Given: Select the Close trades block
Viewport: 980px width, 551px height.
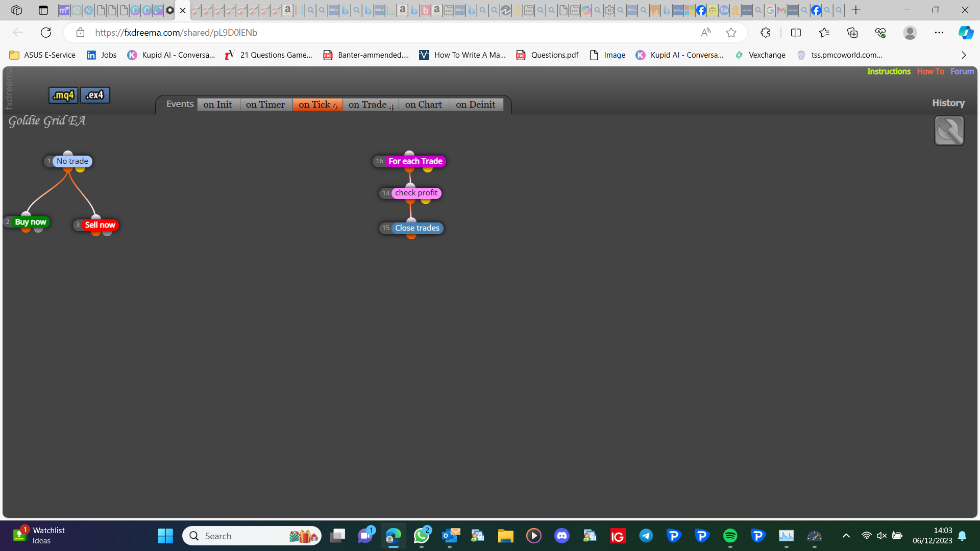Looking at the screenshot, I should [417, 228].
